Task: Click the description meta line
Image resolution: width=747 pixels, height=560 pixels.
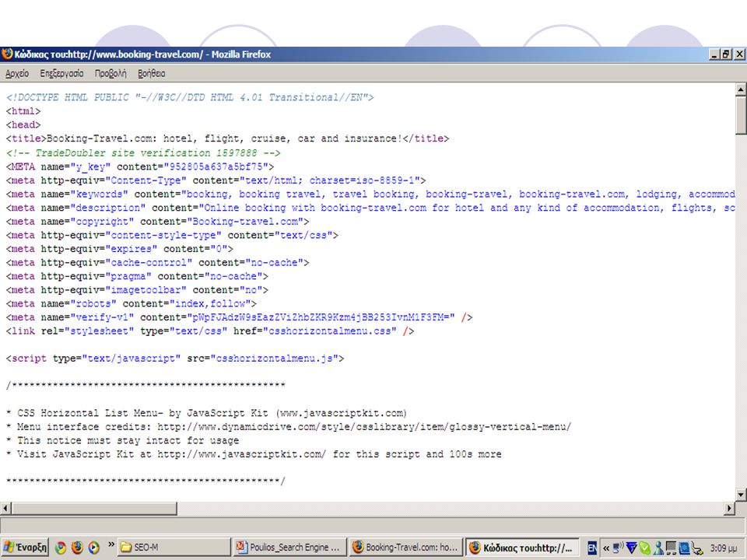Action: click(x=370, y=208)
